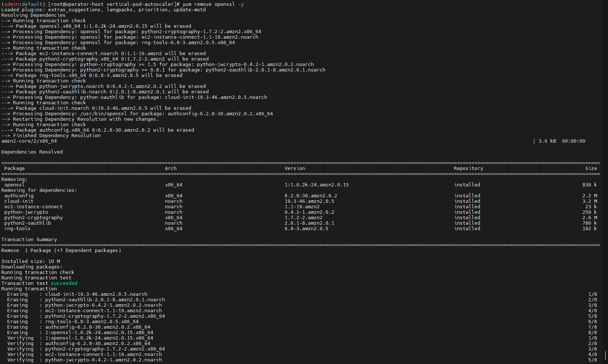Click the python2-cryptography-1.7.2-2 dependency line

[x=131, y=32]
